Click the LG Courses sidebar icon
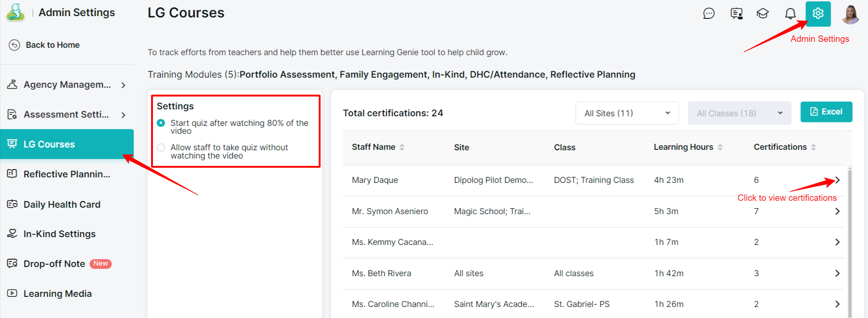The width and height of the screenshot is (868, 318). coord(12,144)
